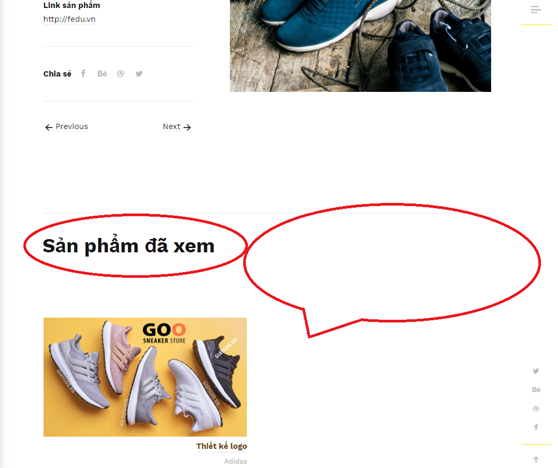Open the http://fedu.vn product link

(x=69, y=19)
